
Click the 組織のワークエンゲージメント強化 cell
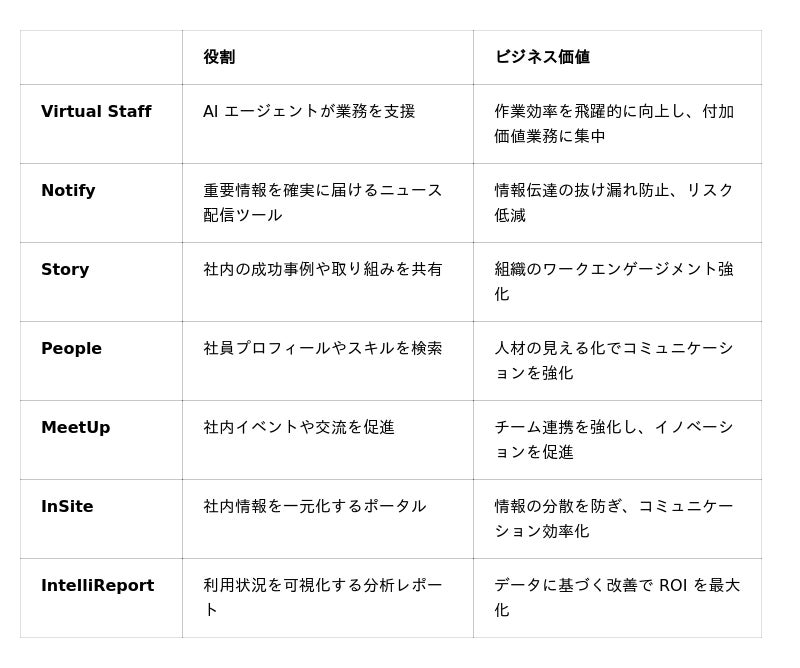(x=614, y=281)
